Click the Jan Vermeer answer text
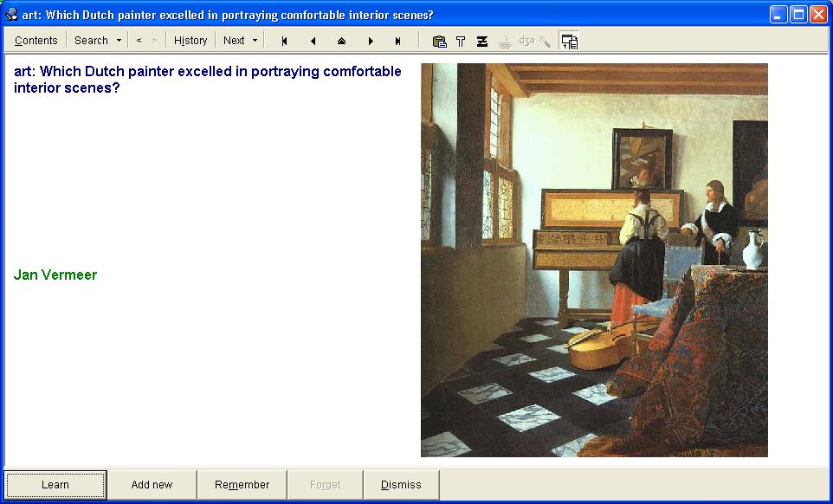833x504 pixels. pyautogui.click(x=55, y=275)
